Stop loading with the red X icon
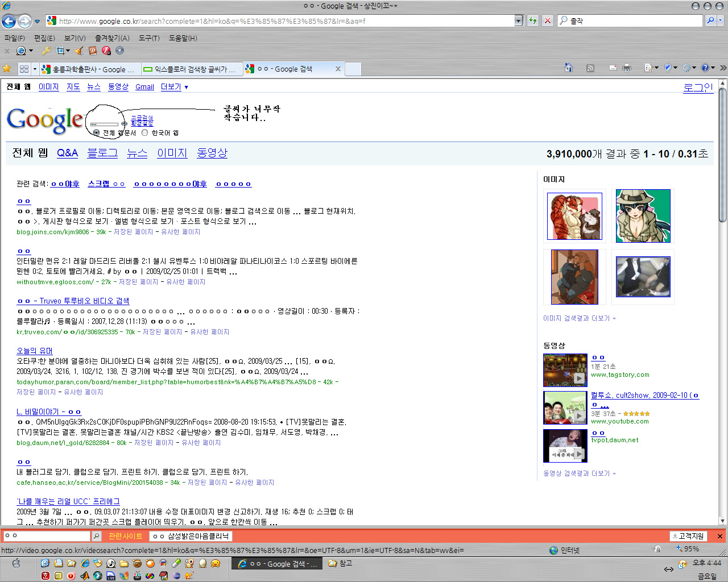This screenshot has width=728, height=582. pos(547,21)
